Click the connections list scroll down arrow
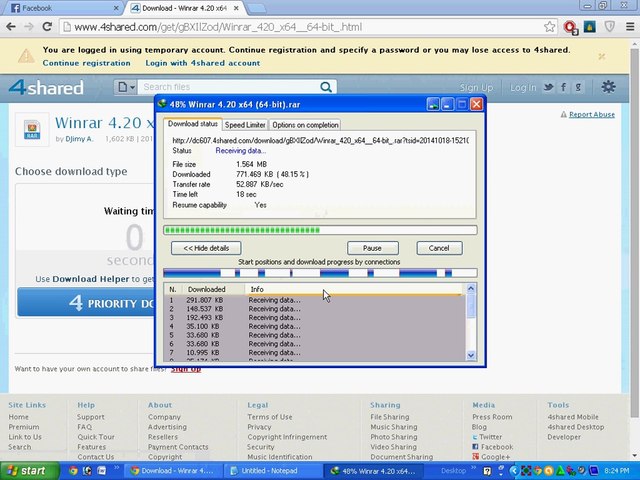Screen dimensions: 640x480 [471, 355]
